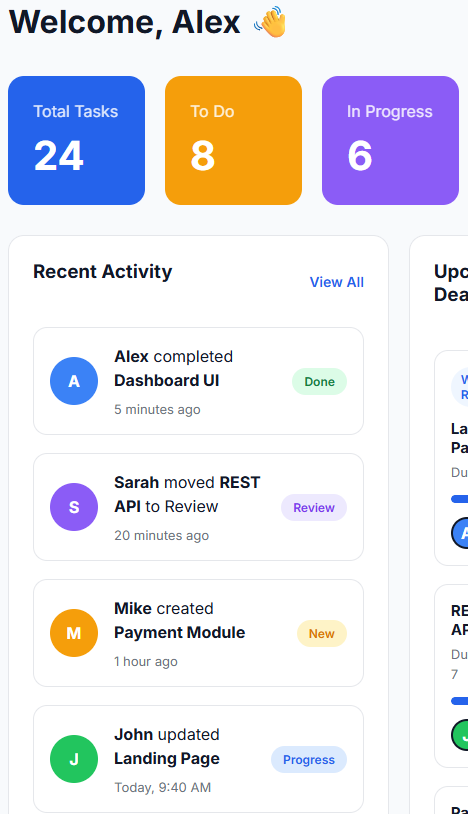Click View All in Recent Activity
Image resolution: width=468 pixels, height=814 pixels.
pos(337,282)
